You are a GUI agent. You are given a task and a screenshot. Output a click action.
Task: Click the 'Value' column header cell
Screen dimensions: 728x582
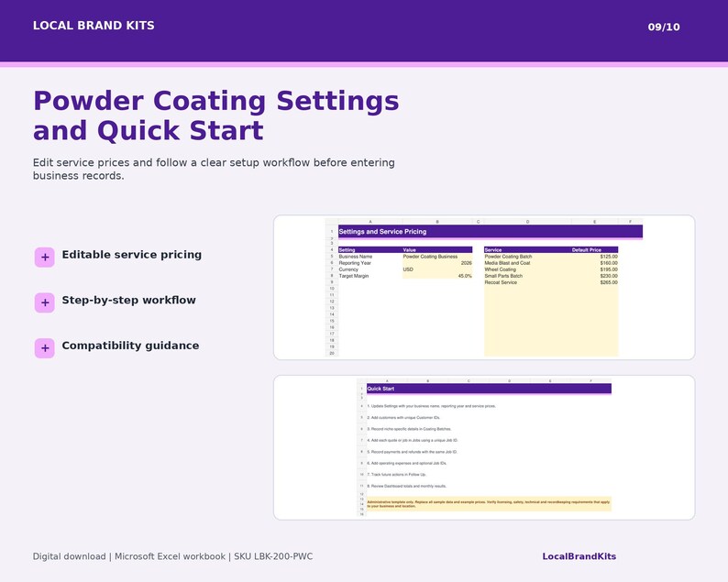point(437,249)
